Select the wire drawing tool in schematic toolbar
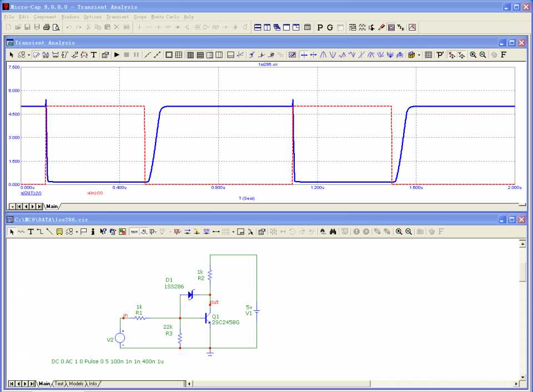Image resolution: width=533 pixels, height=392 pixels. click(40, 232)
